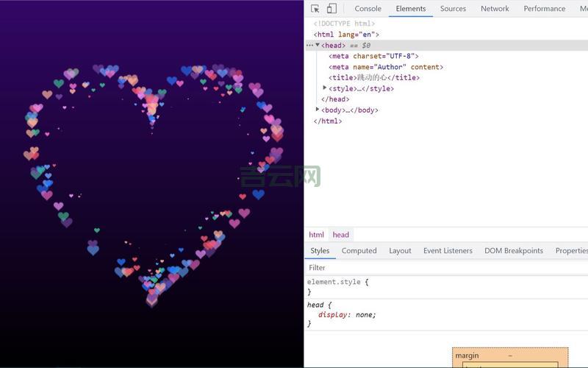588x368 pixels.
Task: Expand the body element node
Action: [318, 110]
